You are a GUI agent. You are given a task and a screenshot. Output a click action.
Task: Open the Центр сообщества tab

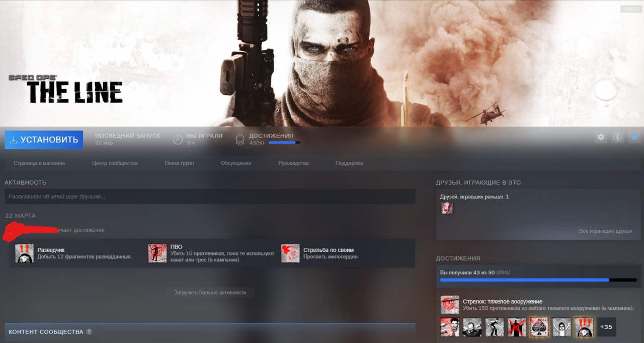point(115,163)
